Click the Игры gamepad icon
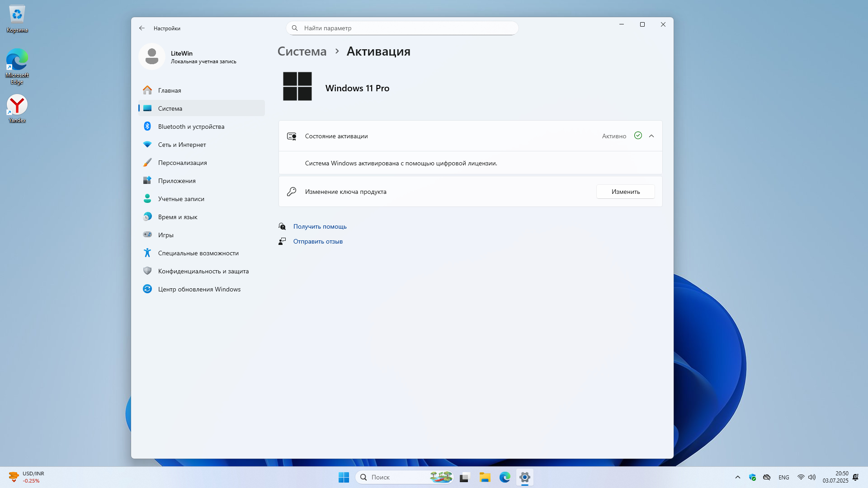 [147, 235]
